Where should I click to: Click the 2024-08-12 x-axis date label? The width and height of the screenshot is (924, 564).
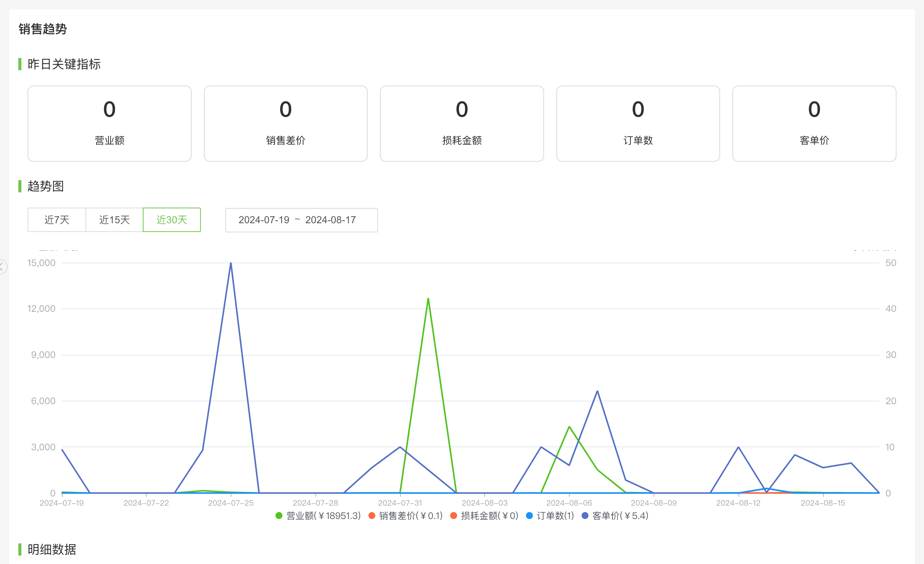coord(738,503)
